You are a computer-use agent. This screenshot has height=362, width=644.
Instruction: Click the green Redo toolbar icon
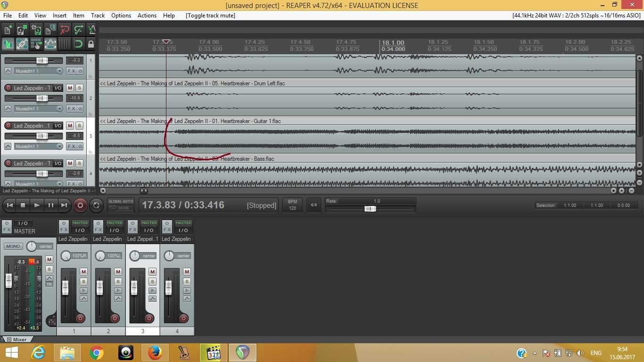pos(78,30)
